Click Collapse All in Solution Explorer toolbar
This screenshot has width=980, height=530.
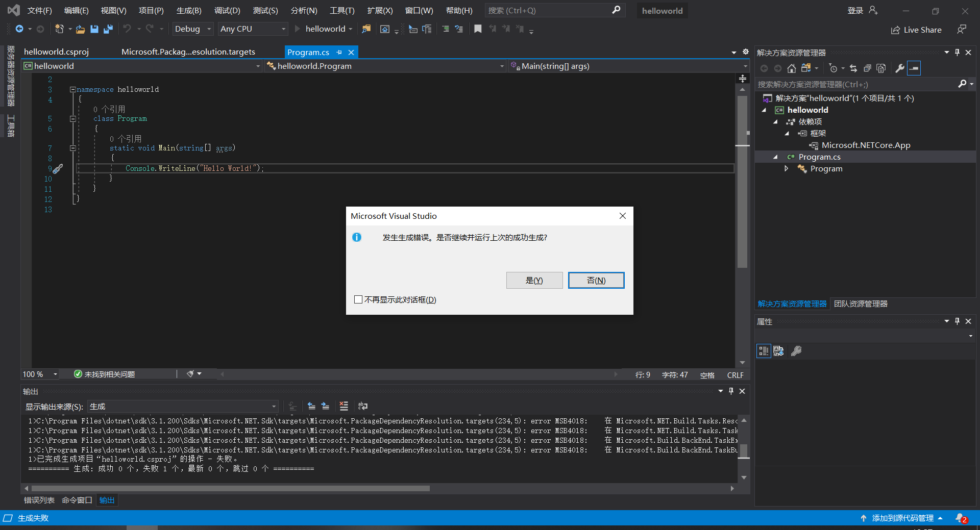point(867,68)
